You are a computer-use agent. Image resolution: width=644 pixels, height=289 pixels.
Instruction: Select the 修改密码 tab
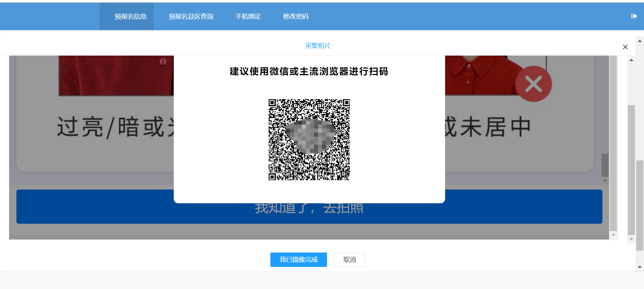point(296,16)
